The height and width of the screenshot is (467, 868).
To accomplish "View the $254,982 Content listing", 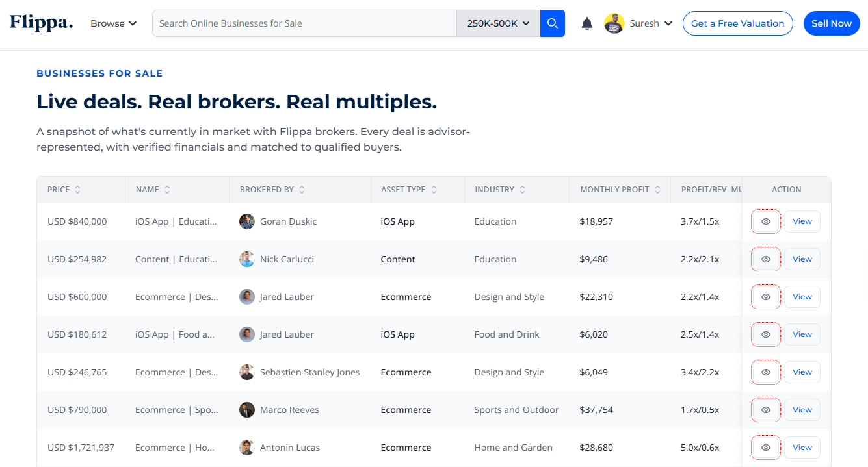I will pos(802,259).
